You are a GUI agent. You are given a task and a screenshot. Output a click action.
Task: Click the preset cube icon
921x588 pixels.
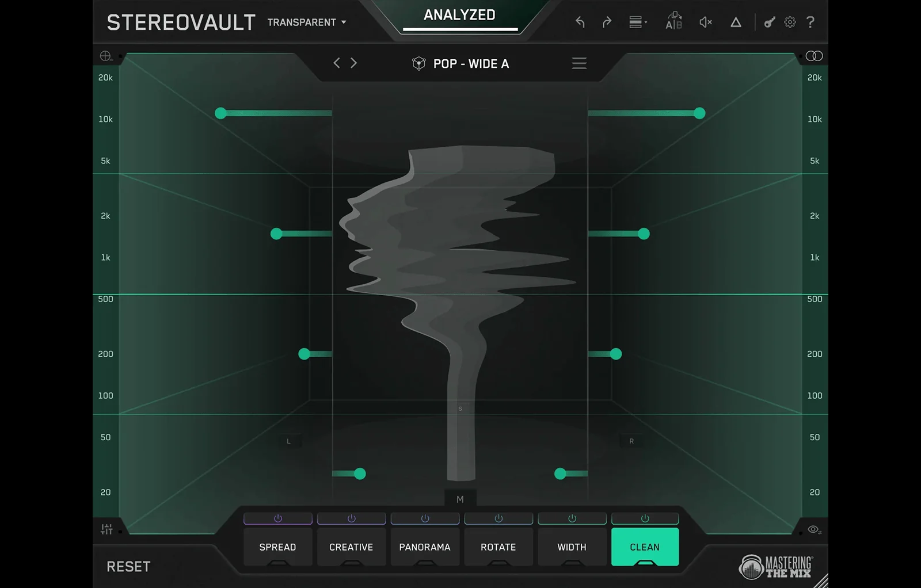coord(418,63)
